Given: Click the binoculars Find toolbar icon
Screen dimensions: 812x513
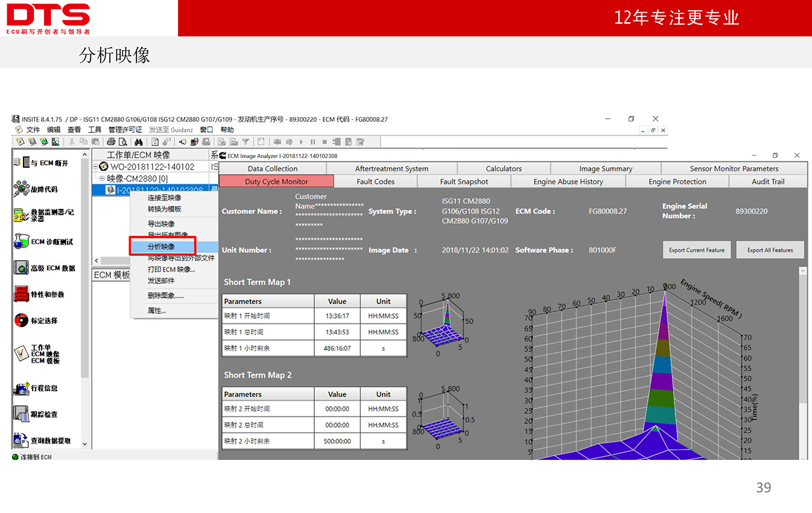Looking at the screenshot, I should pos(138,142).
